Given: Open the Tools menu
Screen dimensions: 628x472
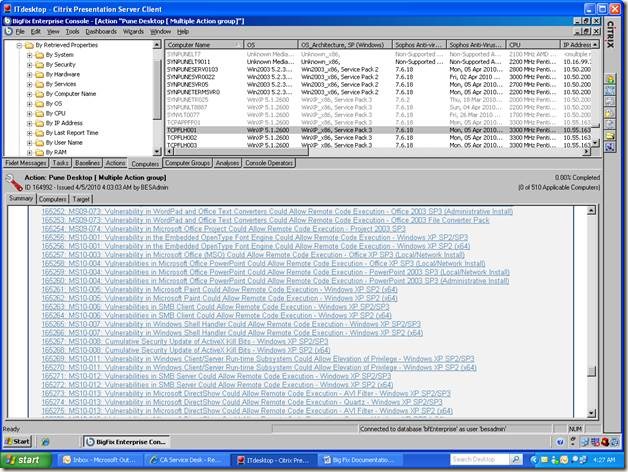Looking at the screenshot, I should [72, 31].
